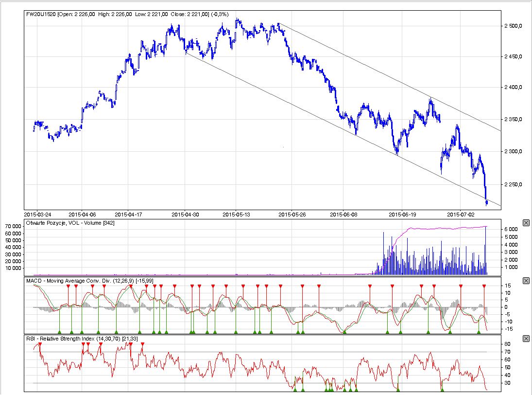Click the 2 250,0 price axis label
This screenshot has width=532, height=395.
click(513, 184)
